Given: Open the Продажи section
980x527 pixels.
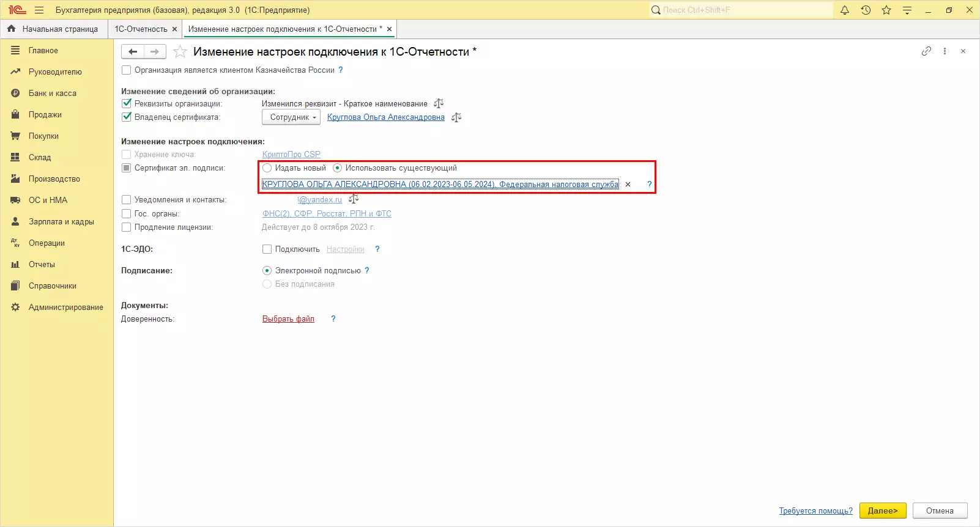Looking at the screenshot, I should pos(57,115).
